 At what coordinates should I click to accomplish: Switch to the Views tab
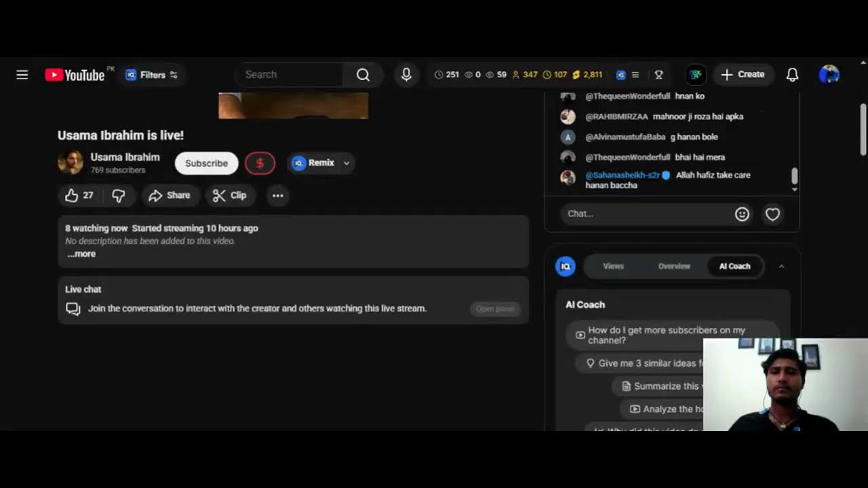[613, 266]
